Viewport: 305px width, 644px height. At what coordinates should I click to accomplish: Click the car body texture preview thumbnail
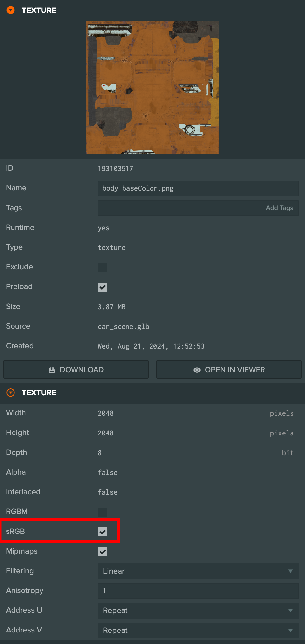152,87
